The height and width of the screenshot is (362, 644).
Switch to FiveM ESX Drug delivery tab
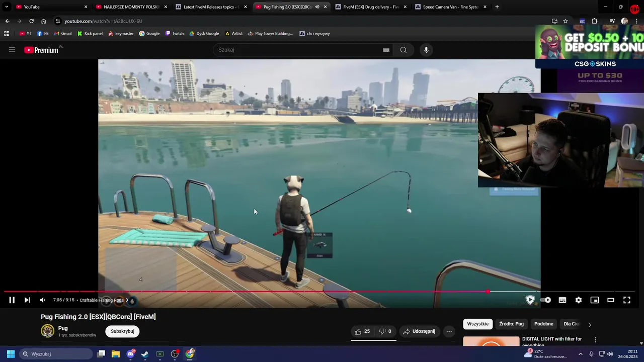pos(371,7)
